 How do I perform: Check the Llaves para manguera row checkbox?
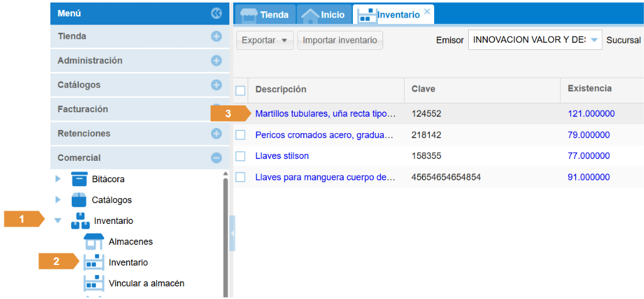[x=240, y=177]
